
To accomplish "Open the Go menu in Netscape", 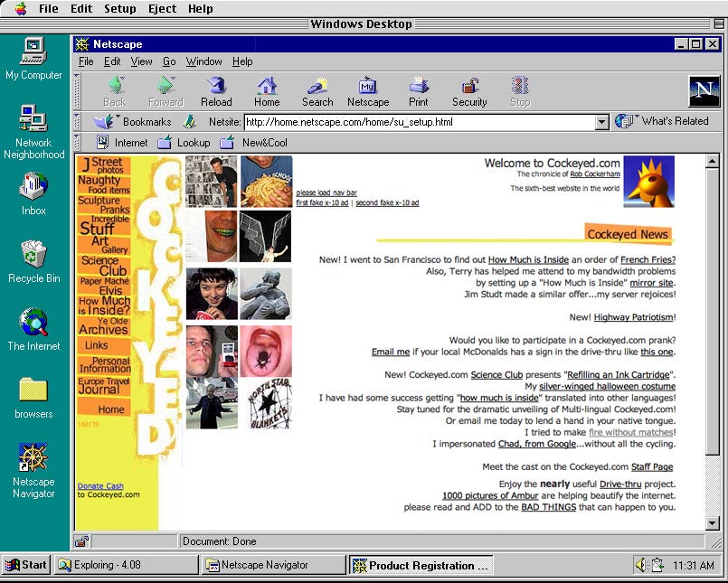I will [169, 61].
